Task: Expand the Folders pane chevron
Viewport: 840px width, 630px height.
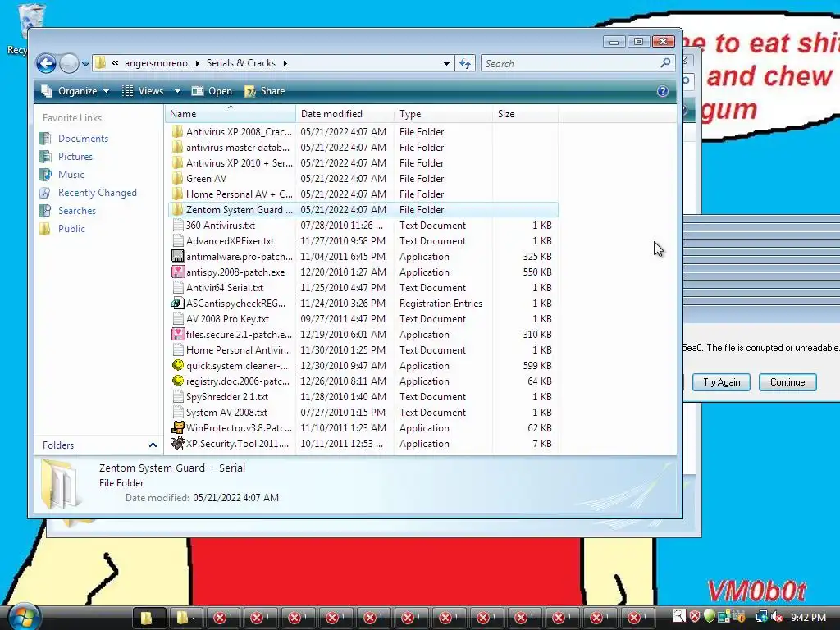Action: [x=153, y=445]
